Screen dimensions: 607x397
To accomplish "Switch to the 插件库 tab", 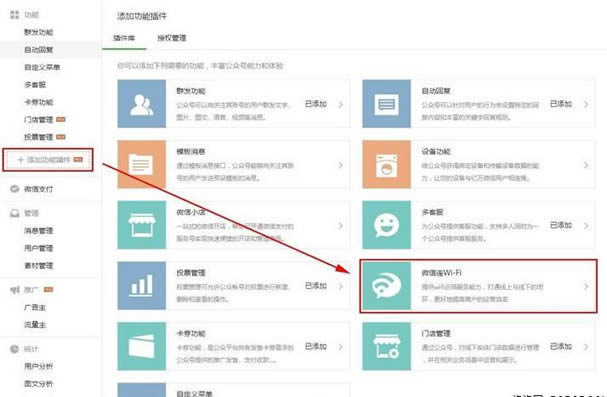I will coord(124,38).
